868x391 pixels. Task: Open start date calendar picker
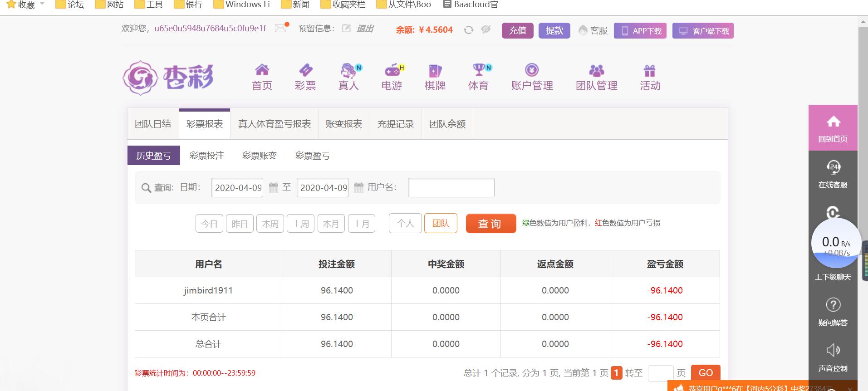[274, 187]
